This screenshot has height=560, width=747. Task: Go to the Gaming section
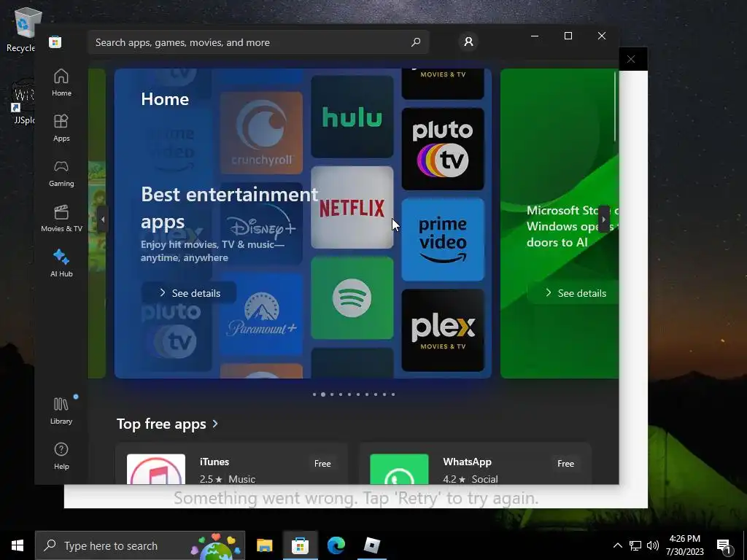[61, 174]
